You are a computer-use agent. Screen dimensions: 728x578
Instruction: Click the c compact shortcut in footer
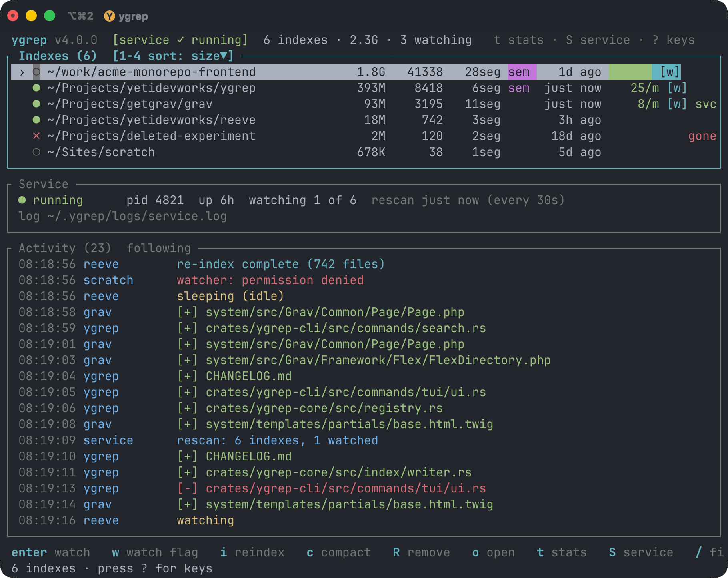339,552
